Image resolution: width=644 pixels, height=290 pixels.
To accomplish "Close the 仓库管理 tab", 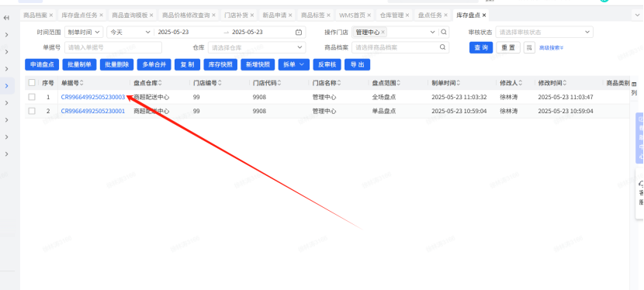I will coord(407,16).
